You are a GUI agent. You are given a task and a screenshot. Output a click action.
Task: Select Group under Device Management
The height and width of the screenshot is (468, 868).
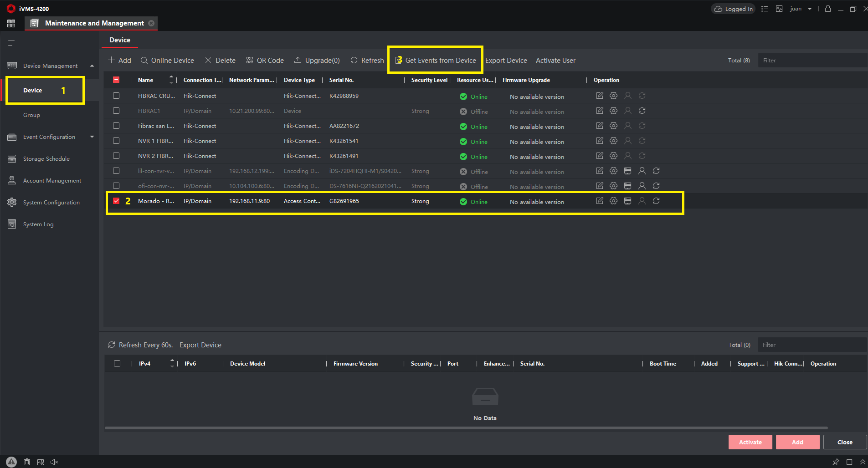coord(31,115)
